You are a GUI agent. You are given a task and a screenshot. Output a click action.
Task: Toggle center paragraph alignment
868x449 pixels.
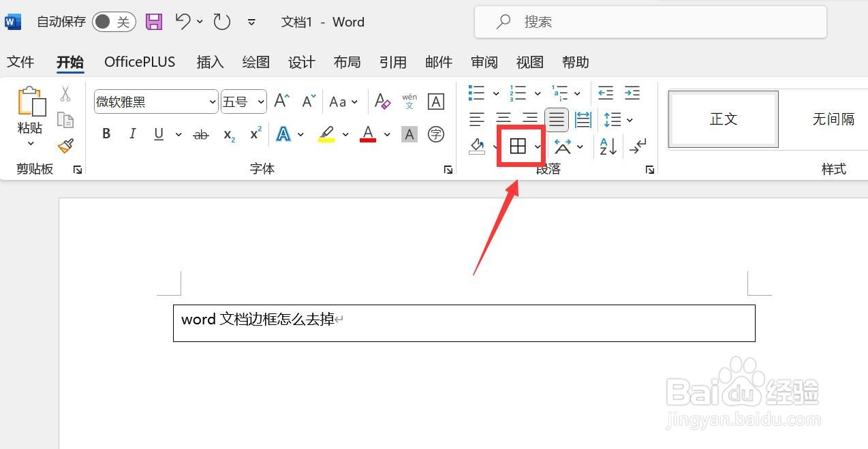tap(503, 119)
